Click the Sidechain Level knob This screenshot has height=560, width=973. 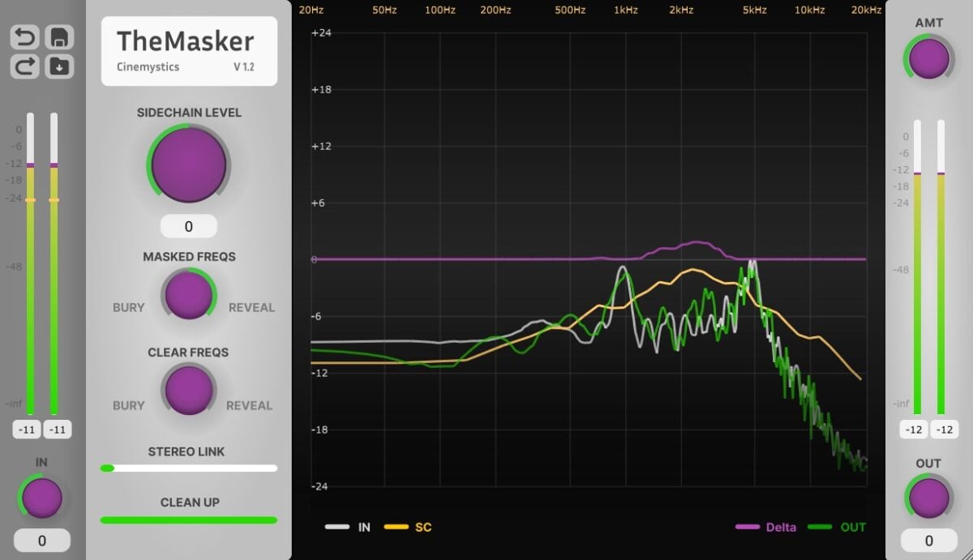pyautogui.click(x=188, y=165)
